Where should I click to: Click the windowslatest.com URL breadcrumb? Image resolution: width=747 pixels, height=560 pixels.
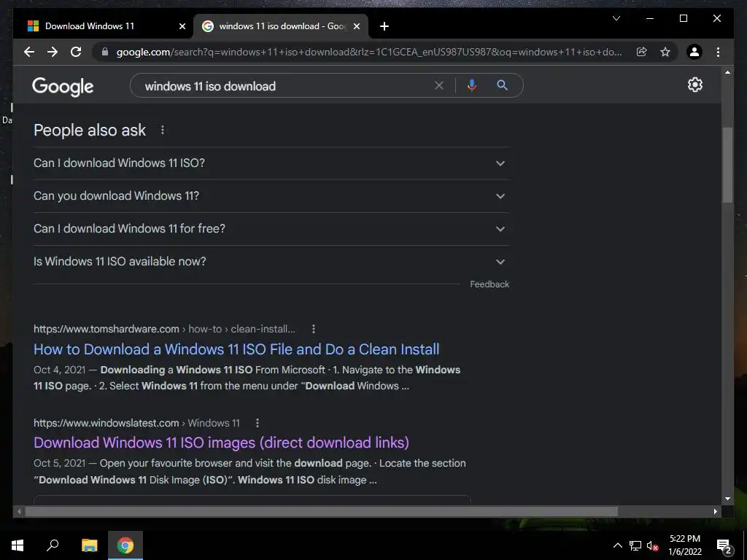[x=136, y=423]
